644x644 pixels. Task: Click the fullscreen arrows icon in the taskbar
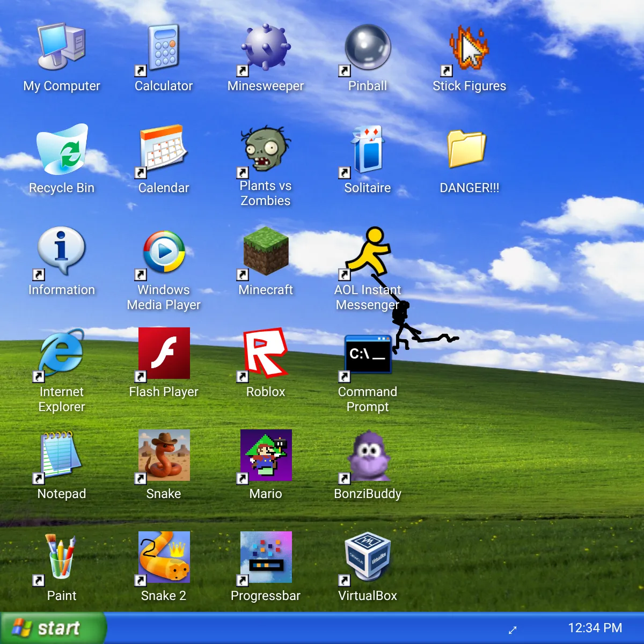pyautogui.click(x=513, y=630)
